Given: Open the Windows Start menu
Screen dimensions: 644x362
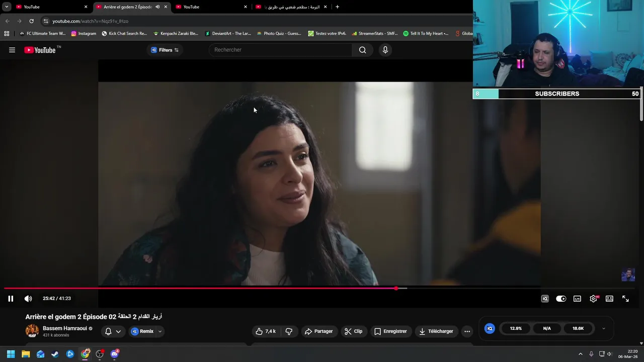Looking at the screenshot, I should (x=11, y=354).
